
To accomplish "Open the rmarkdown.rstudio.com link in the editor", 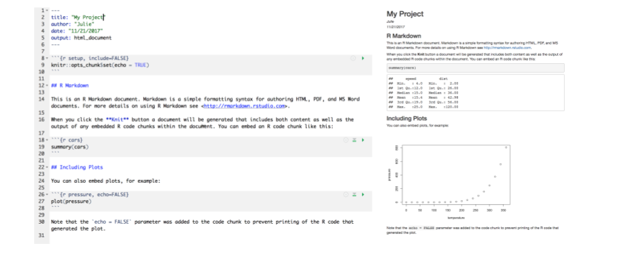I will pos(244,106).
